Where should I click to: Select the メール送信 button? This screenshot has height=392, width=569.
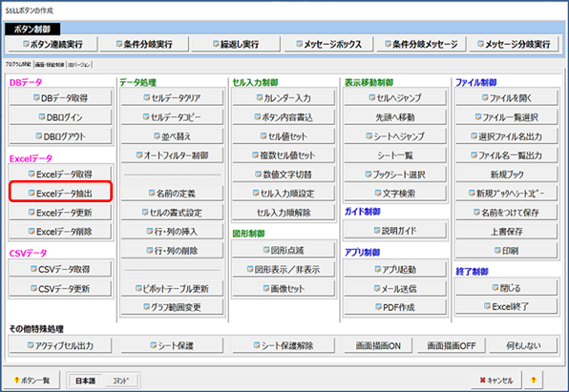pos(395,288)
